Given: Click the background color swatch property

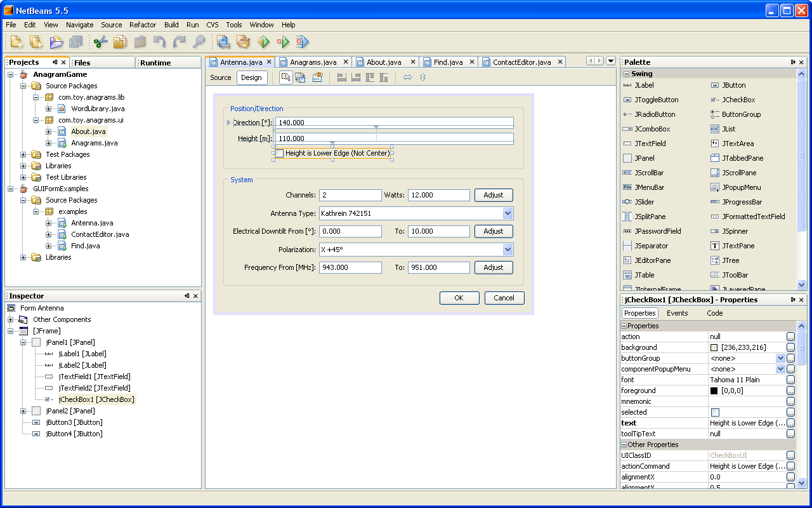Looking at the screenshot, I should click(x=714, y=347).
